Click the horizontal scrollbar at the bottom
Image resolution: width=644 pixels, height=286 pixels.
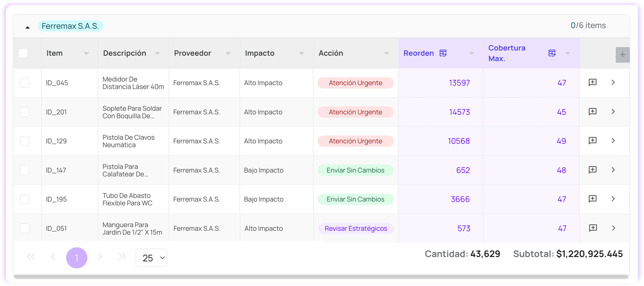tap(321, 276)
